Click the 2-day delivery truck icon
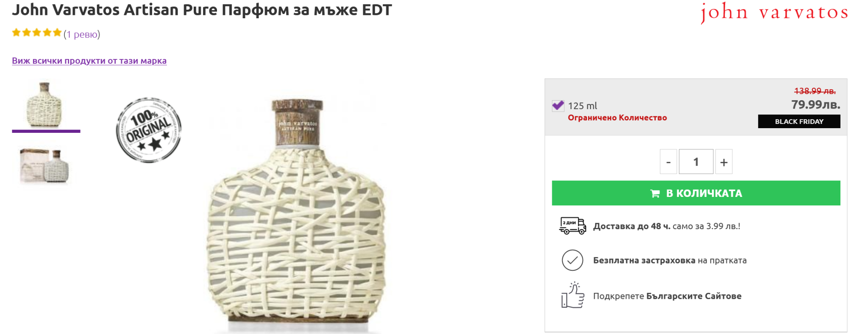Viewport: 868px width, 334px height. (x=572, y=226)
